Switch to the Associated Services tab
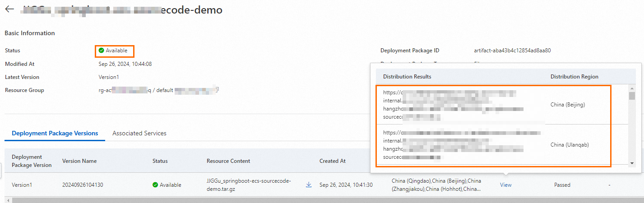 (139, 133)
